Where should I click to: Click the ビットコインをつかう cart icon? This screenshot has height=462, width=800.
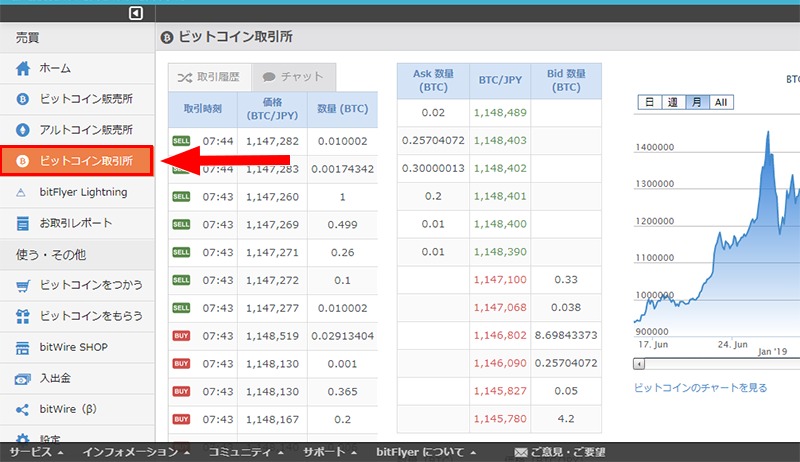(x=22, y=286)
